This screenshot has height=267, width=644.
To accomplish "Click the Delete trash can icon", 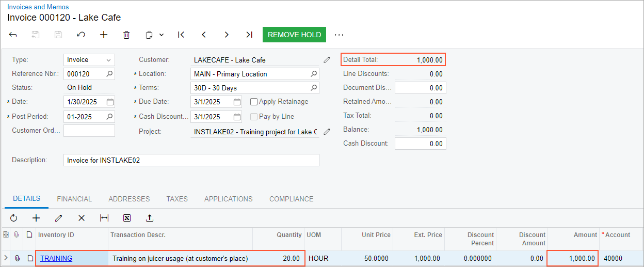I will click(126, 35).
